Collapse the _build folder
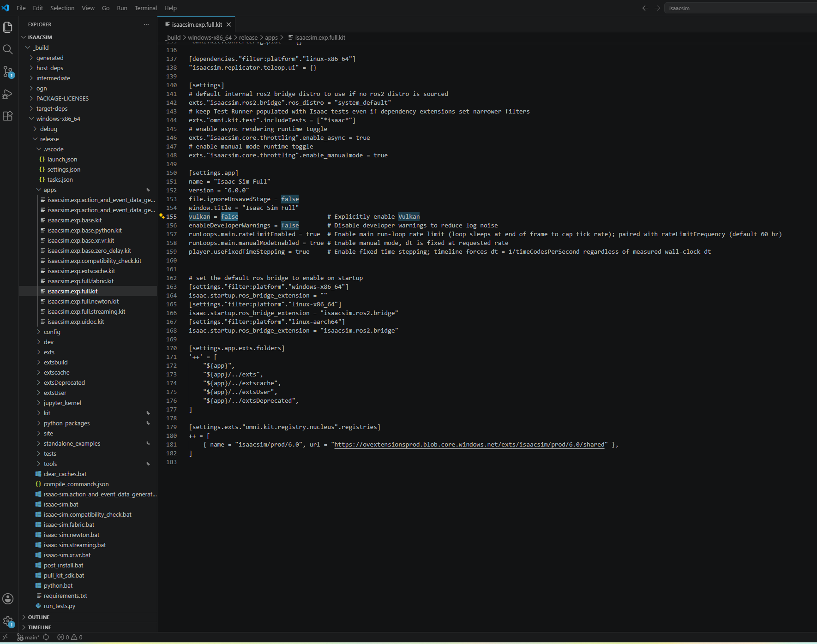Viewport: 817px width, 644px height. (41, 48)
